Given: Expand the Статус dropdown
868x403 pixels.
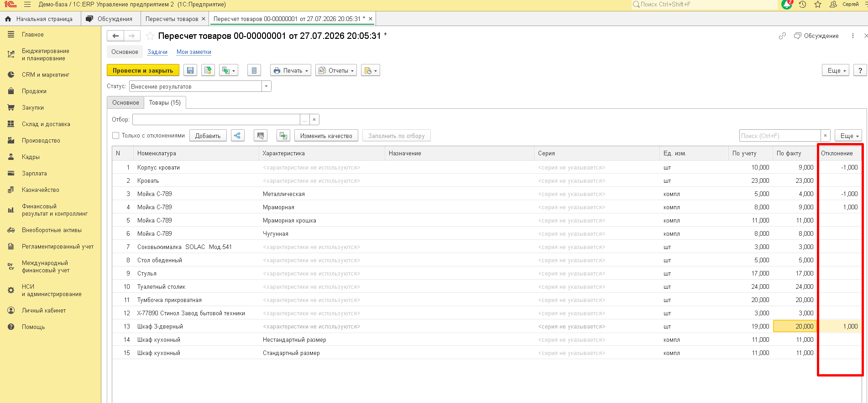Looking at the screenshot, I should [x=267, y=86].
